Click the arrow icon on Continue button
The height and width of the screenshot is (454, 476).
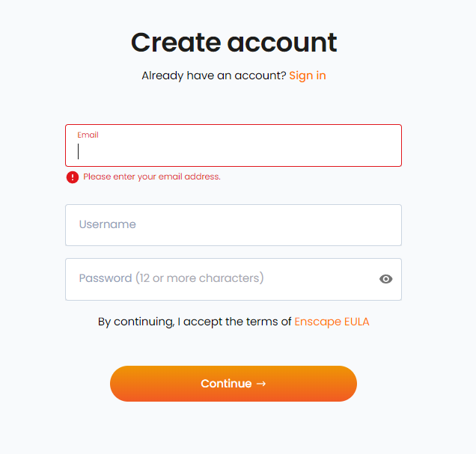(x=261, y=384)
